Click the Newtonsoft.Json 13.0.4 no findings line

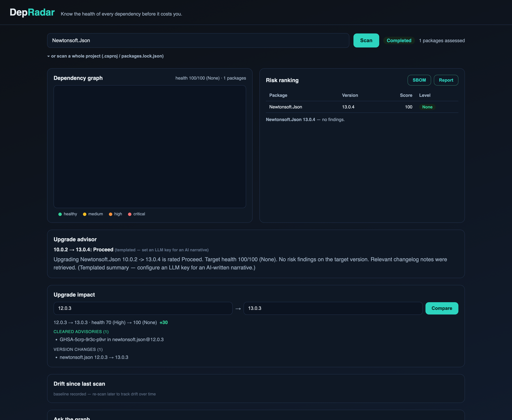(x=305, y=120)
